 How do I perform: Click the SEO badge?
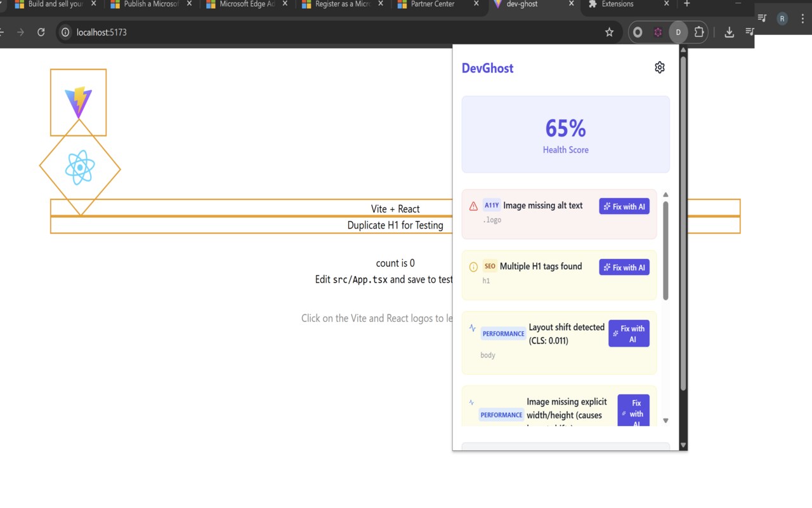490,266
